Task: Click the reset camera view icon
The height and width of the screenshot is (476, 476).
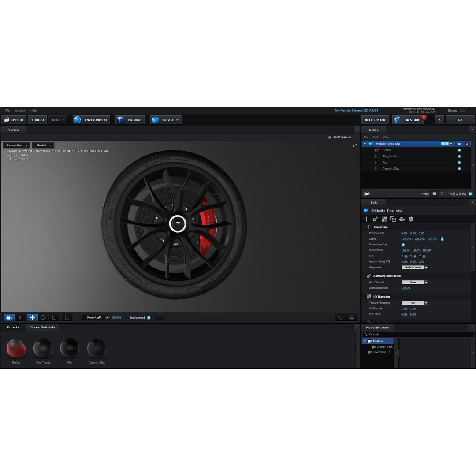Action: tap(341, 317)
